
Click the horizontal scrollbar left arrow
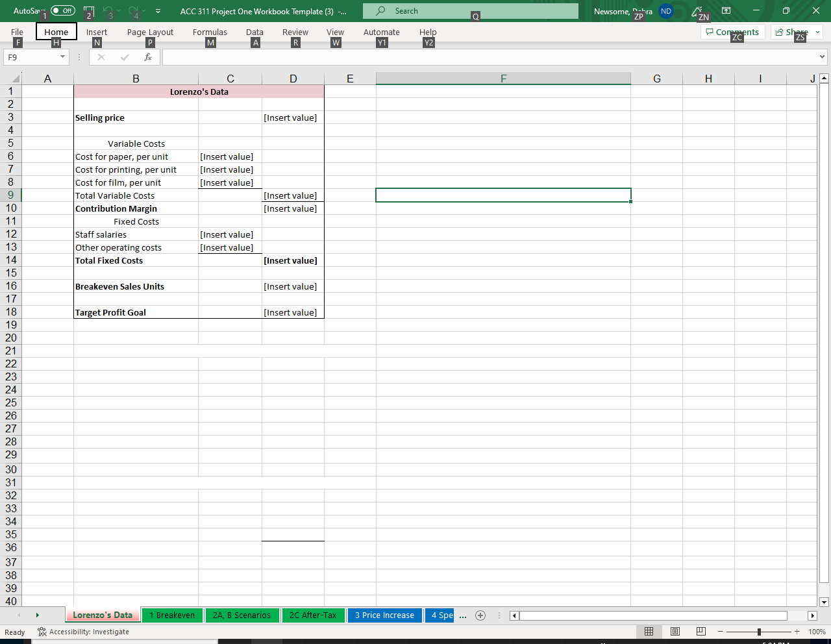click(514, 615)
